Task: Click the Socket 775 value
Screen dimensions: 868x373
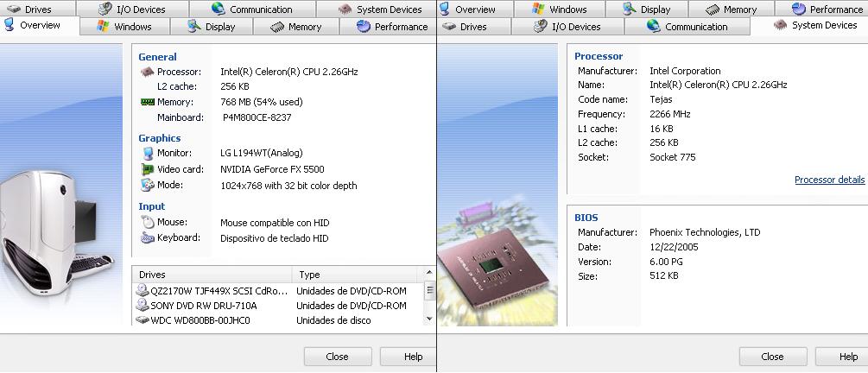Action: click(673, 157)
